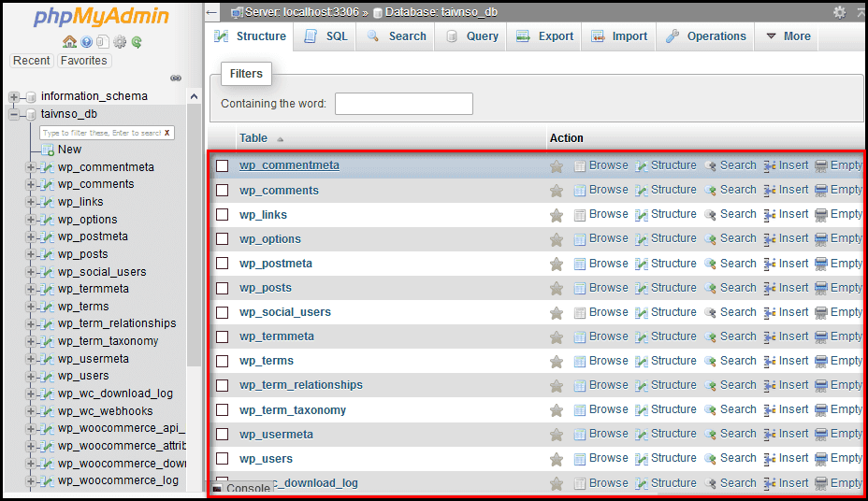Click table icon beside wp_usermeta in sidebar
868x501 pixels.
tap(47, 359)
